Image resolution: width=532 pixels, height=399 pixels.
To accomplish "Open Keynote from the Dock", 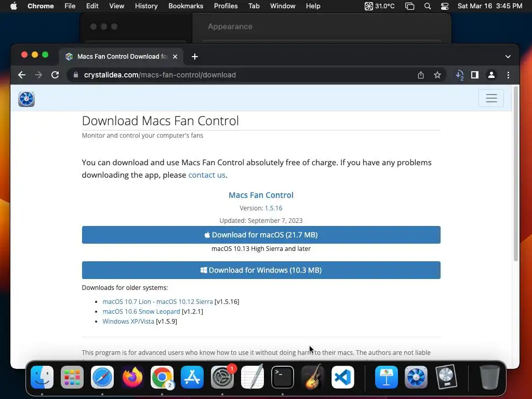I will point(386,377).
